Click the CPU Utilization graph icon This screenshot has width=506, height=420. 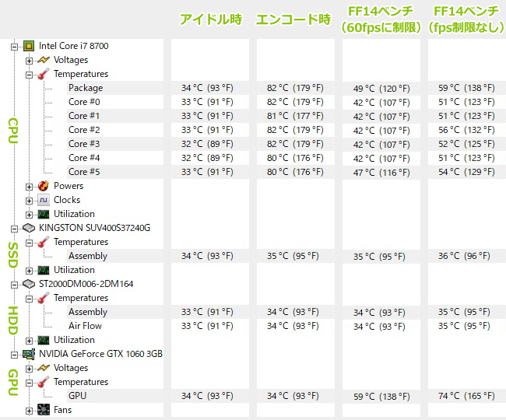point(44,214)
